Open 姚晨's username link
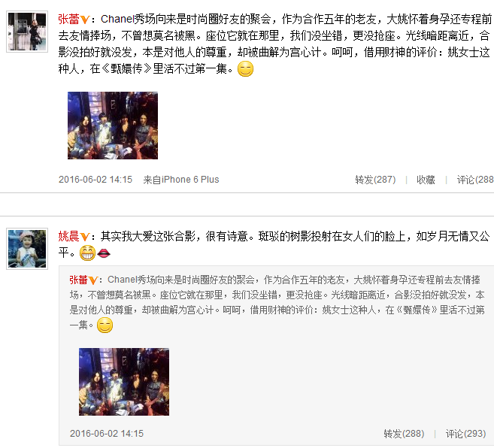Viewport: 494px width, 448px height. click(x=68, y=236)
